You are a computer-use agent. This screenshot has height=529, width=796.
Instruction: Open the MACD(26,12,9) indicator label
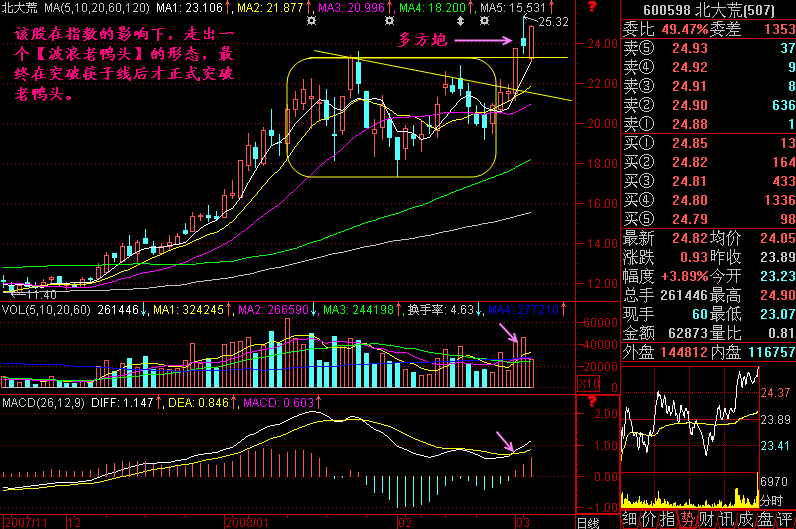[45, 403]
